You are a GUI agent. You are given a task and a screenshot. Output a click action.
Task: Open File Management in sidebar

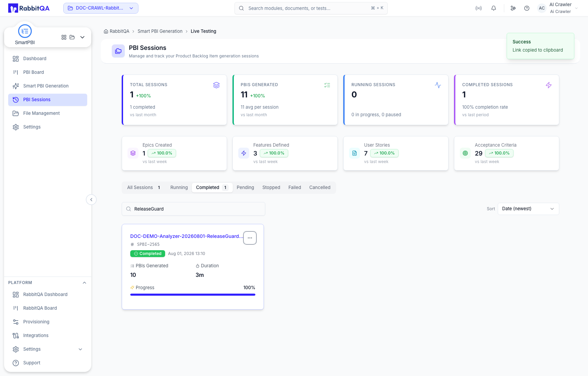coord(48,113)
